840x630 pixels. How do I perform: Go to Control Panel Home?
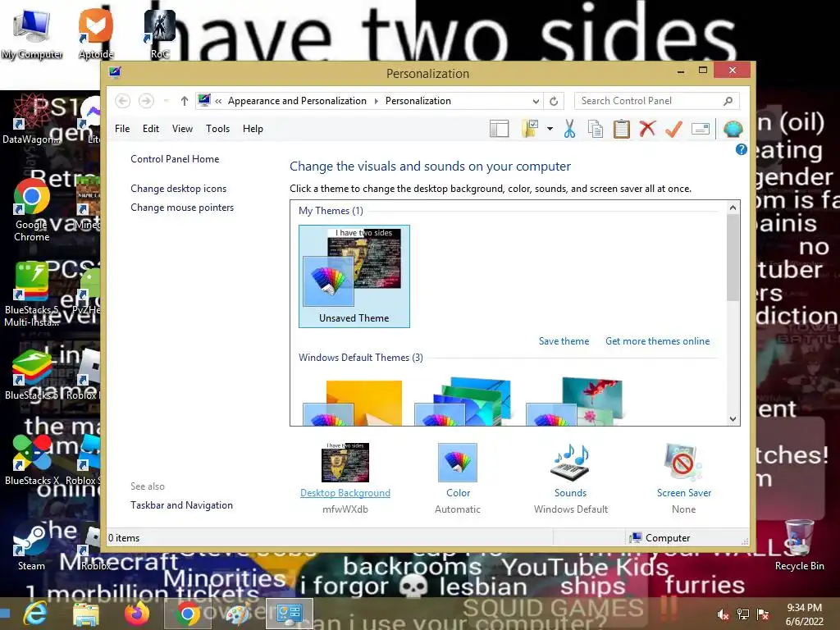pyautogui.click(x=175, y=159)
